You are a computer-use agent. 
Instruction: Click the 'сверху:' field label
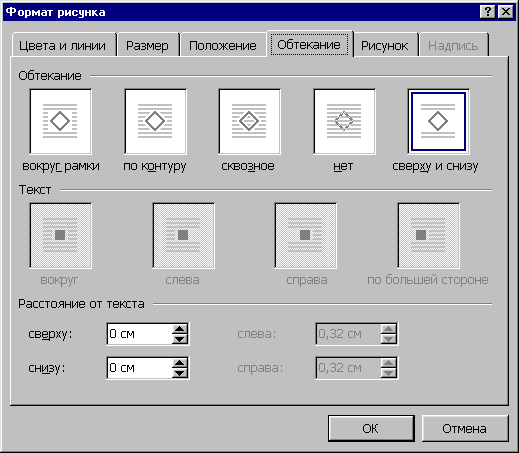[x=50, y=334]
